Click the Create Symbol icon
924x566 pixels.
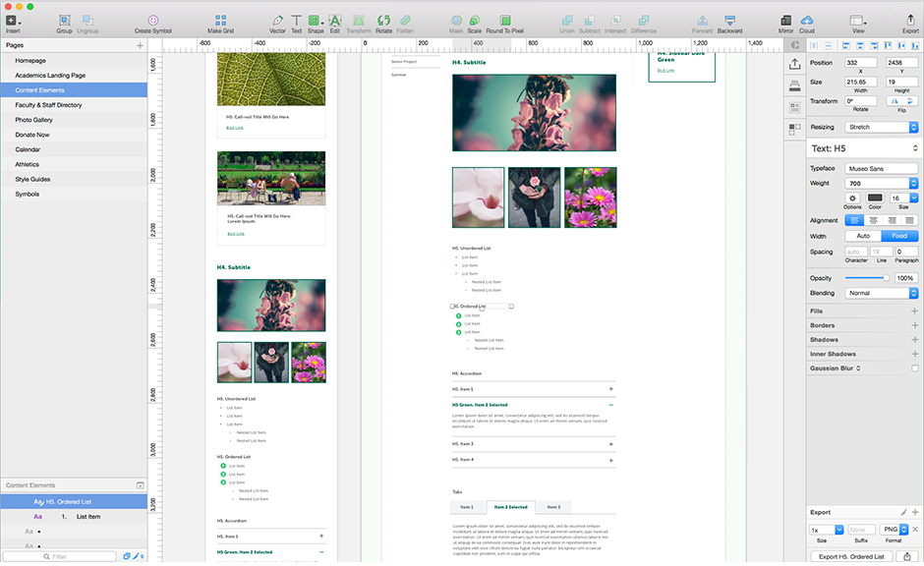click(152, 21)
